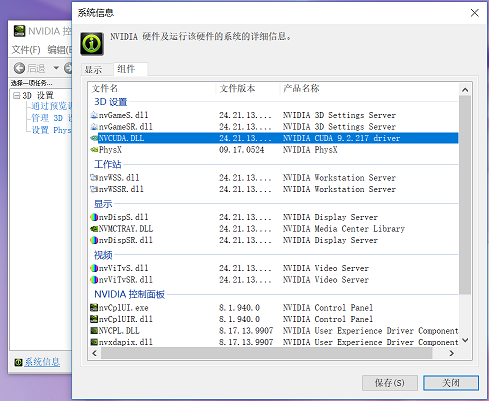Click the horizontal scrollbar right arrow
The height and width of the screenshot is (401, 489).
(452, 353)
